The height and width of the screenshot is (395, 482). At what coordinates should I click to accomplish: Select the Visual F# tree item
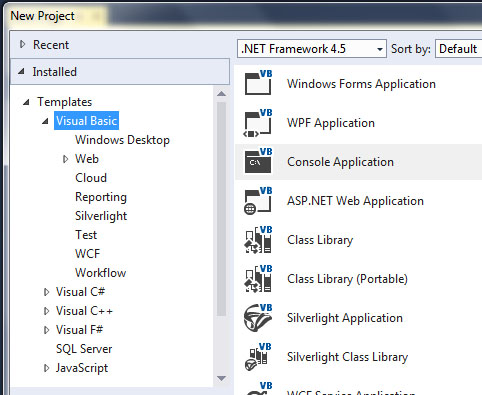coord(79,330)
